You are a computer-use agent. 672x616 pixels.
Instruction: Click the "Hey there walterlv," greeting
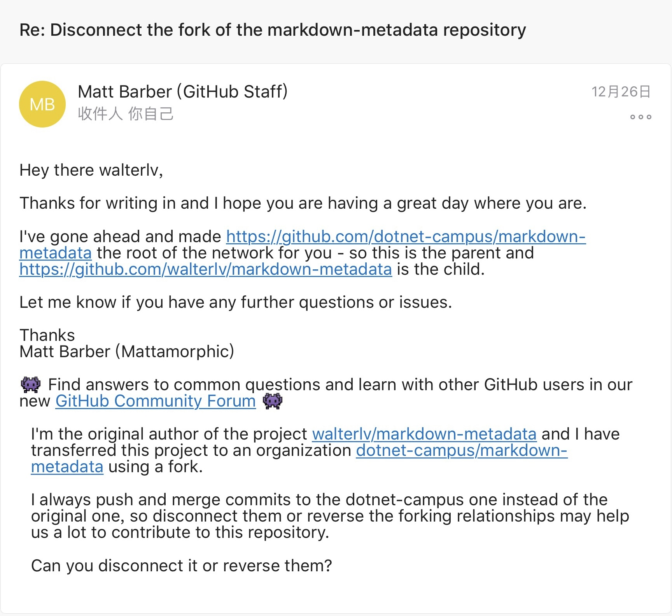(x=91, y=170)
